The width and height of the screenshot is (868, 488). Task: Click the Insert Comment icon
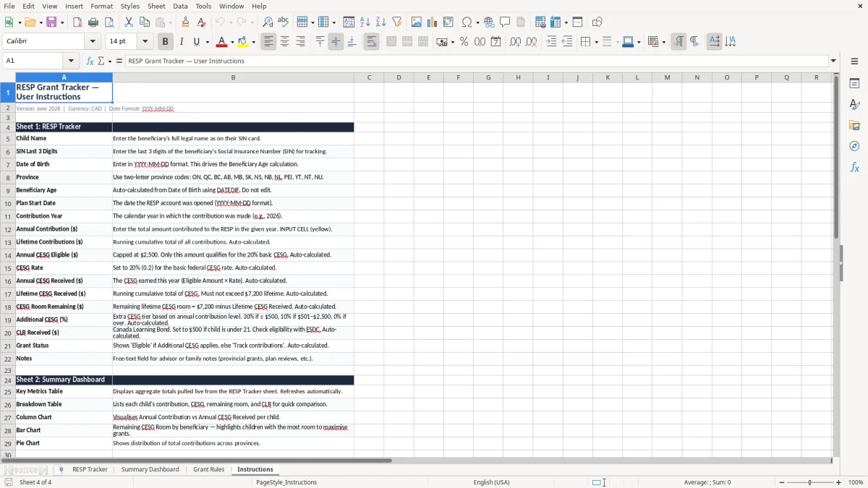click(505, 22)
